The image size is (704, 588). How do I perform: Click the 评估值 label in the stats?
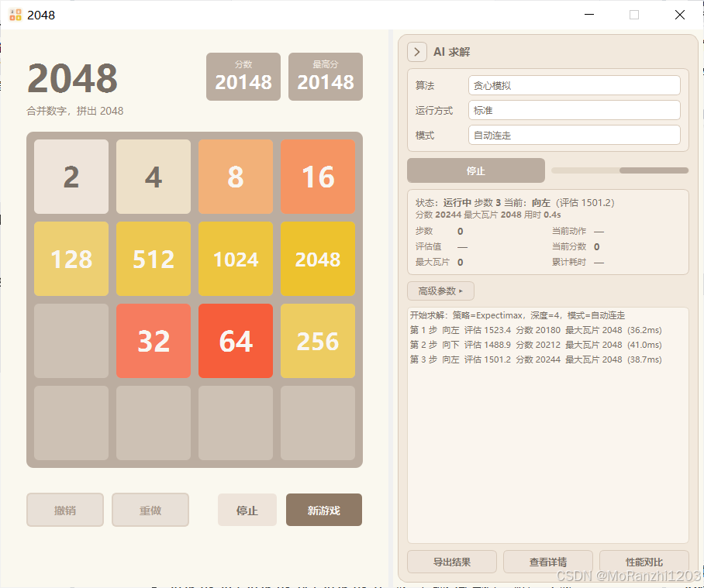(428, 246)
